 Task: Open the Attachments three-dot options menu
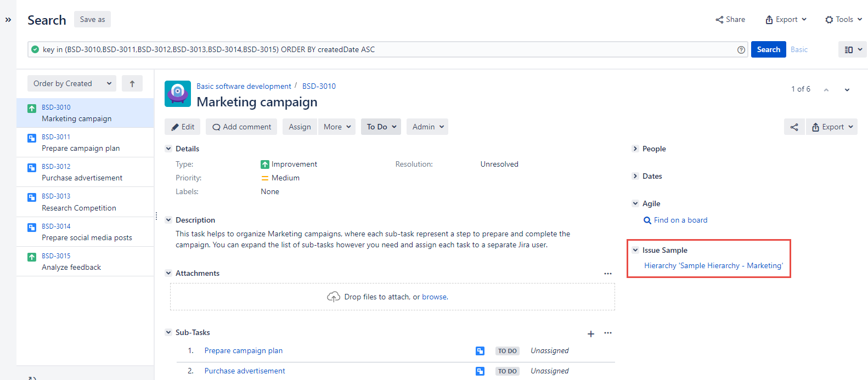click(608, 274)
